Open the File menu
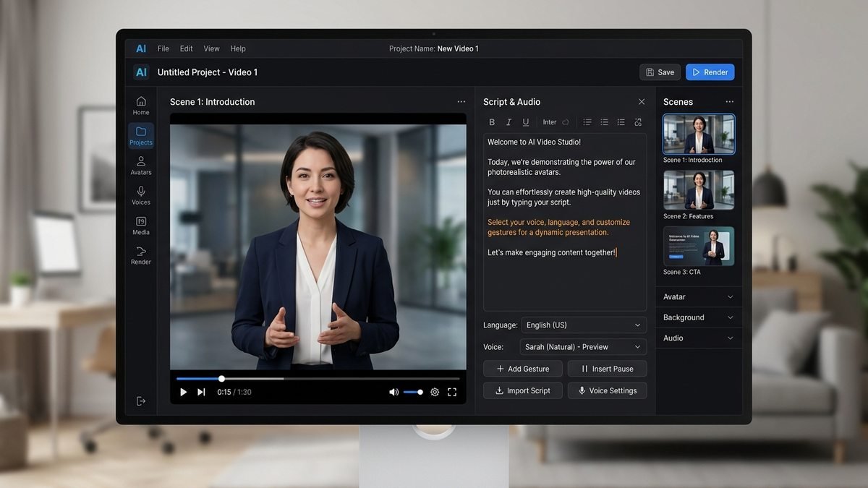The height and width of the screenshot is (488, 868). (x=163, y=48)
